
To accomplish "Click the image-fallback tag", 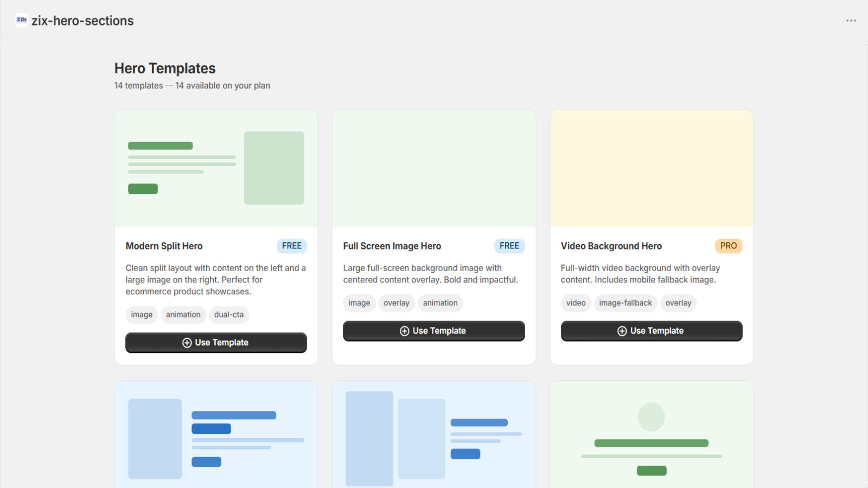I will pos(626,303).
